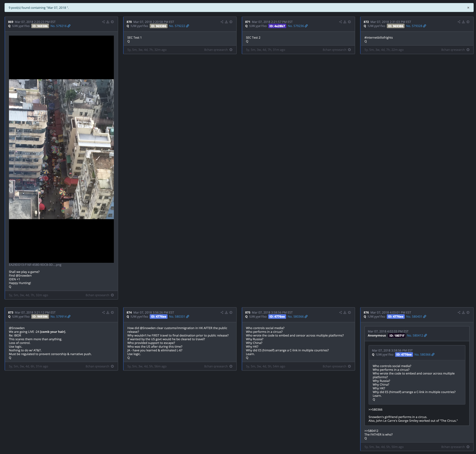Image resolution: width=476 pixels, height=454 pixels.
Task: Click circle-x icon in post 875 footer
Action: point(349,366)
